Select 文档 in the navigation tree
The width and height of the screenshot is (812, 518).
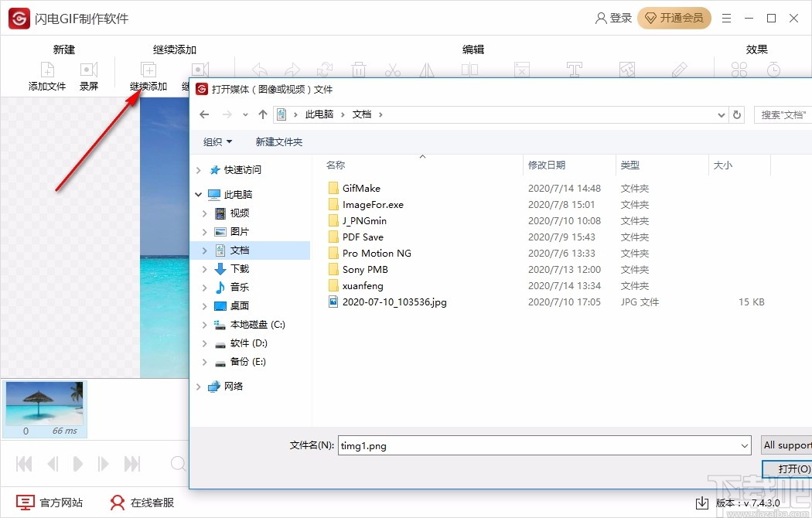pos(240,250)
